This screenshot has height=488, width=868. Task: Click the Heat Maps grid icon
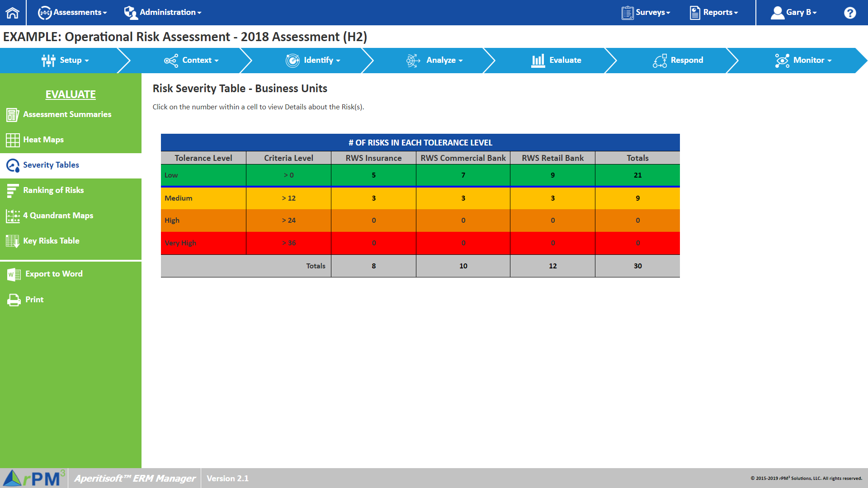[x=13, y=140]
